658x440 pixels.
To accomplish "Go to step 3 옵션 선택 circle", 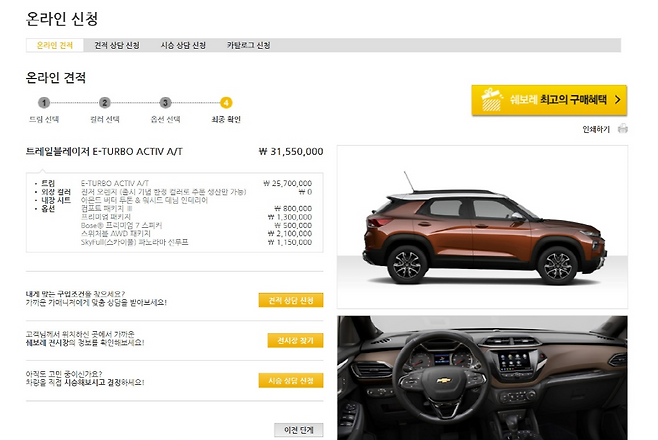I will [165, 102].
